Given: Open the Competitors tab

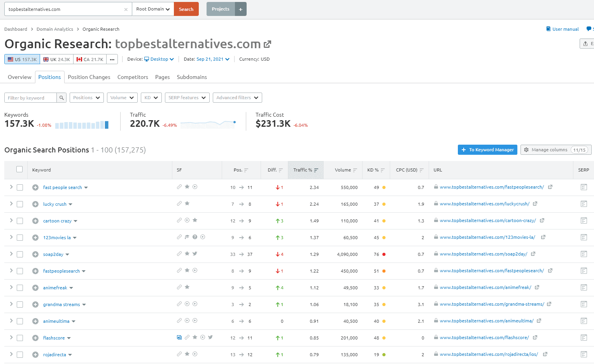Looking at the screenshot, I should point(133,77).
